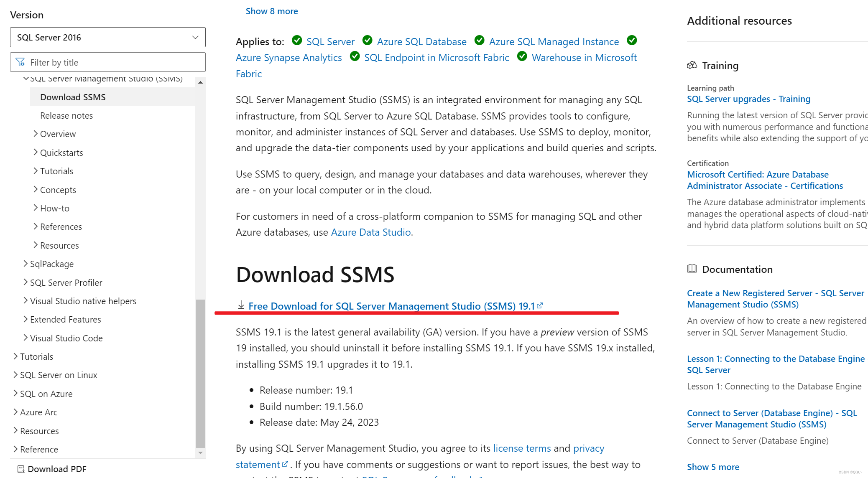Expand the Reference tree node
Viewport: 868px width, 478px height.
(16, 449)
